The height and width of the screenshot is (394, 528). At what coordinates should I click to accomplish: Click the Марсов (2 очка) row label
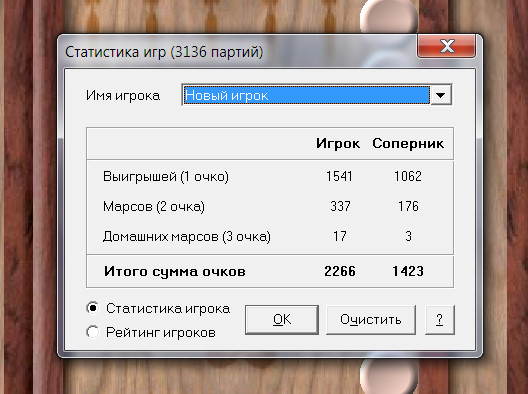pyautogui.click(x=154, y=206)
